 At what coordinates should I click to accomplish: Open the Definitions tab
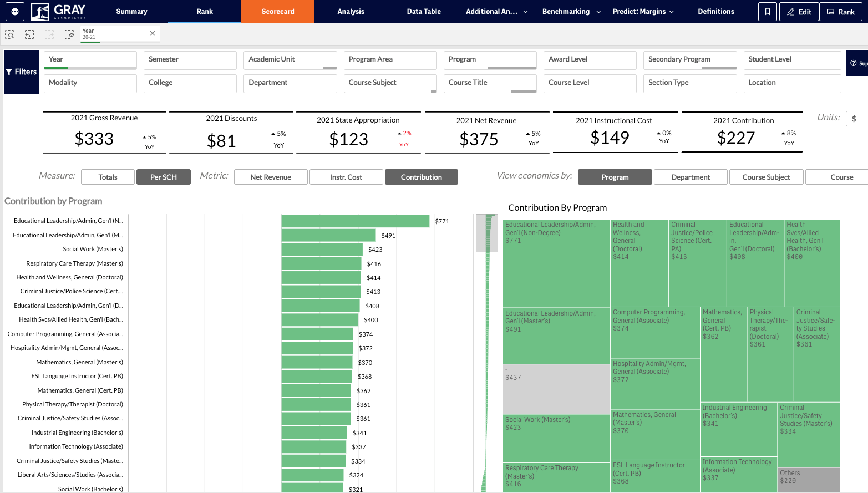[x=716, y=12]
